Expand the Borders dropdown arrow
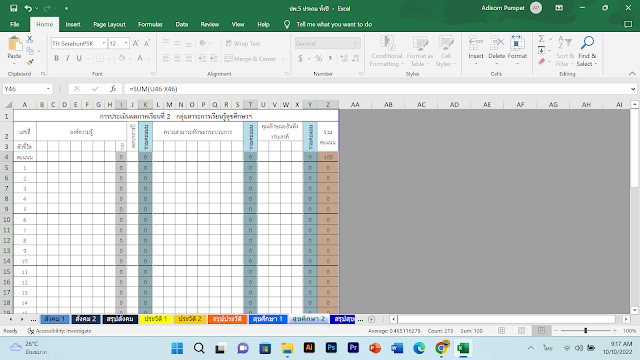Screen dimensions: 640x360 109,59
